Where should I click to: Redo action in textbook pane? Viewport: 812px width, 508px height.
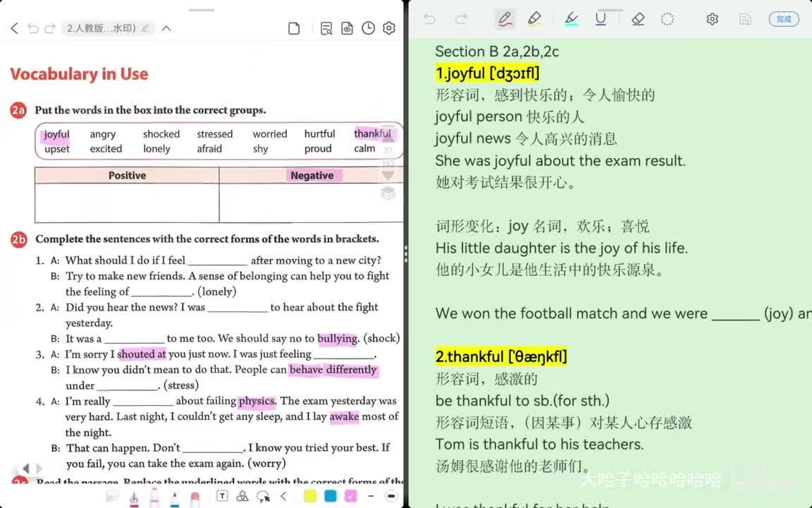click(50, 28)
